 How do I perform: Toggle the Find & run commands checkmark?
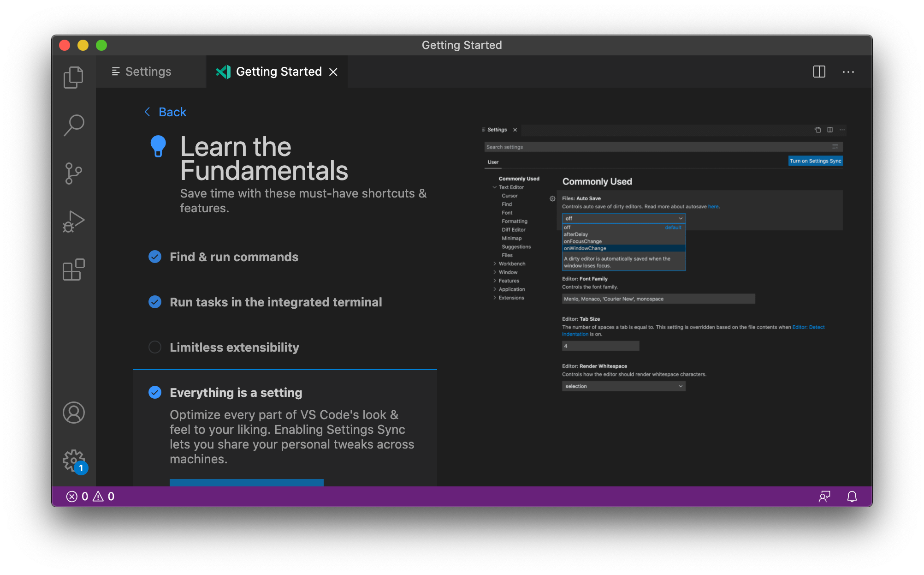click(155, 257)
